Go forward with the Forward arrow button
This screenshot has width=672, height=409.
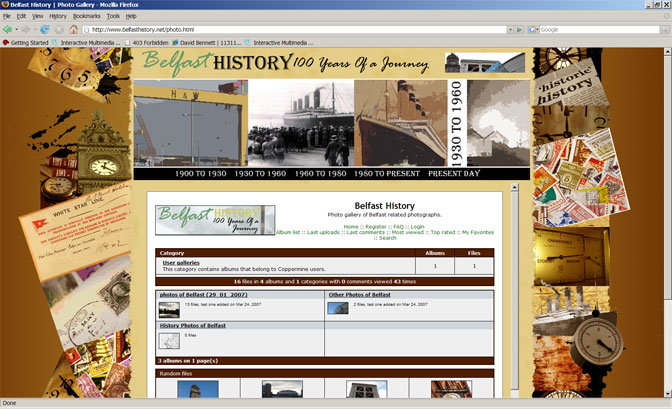click(26, 30)
